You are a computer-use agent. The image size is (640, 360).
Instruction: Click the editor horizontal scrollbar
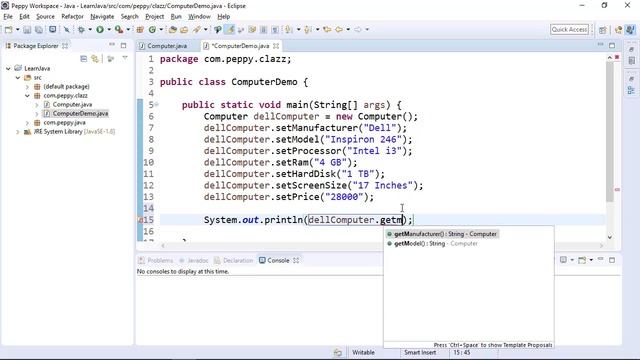pos(382,245)
